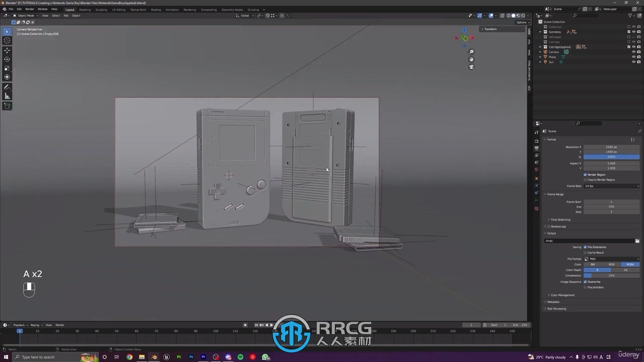This screenshot has height=362, width=644.
Task: Toggle File Extensions checkbox
Action: pyautogui.click(x=585, y=247)
